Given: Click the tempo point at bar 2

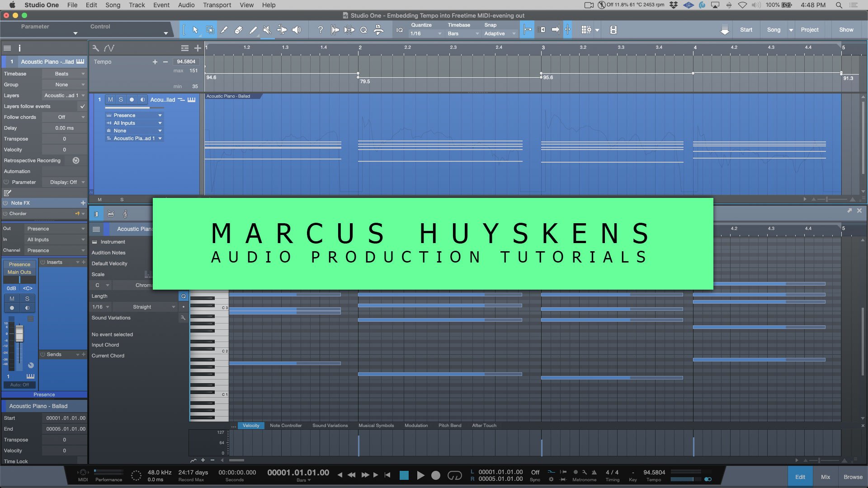Looking at the screenshot, I should pos(358,74).
